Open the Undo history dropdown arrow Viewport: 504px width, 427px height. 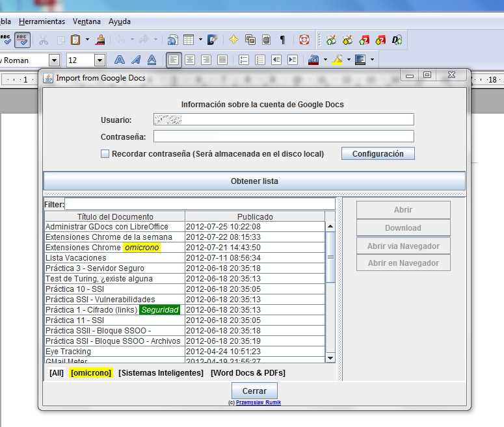pyautogui.click(x=132, y=40)
